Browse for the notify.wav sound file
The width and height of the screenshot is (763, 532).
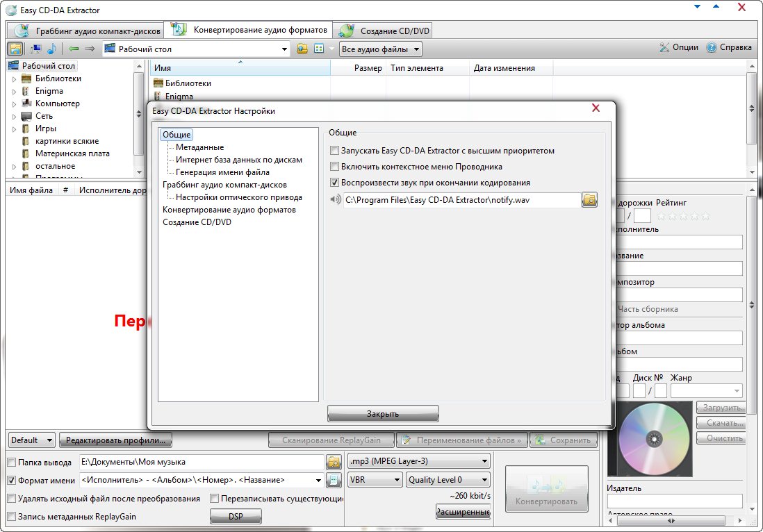point(589,199)
